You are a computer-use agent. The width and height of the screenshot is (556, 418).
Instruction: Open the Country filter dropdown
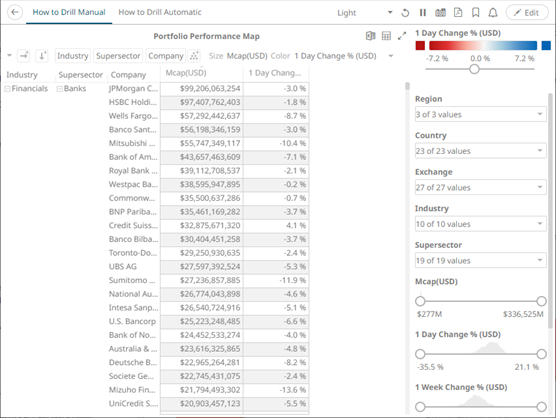click(x=480, y=151)
